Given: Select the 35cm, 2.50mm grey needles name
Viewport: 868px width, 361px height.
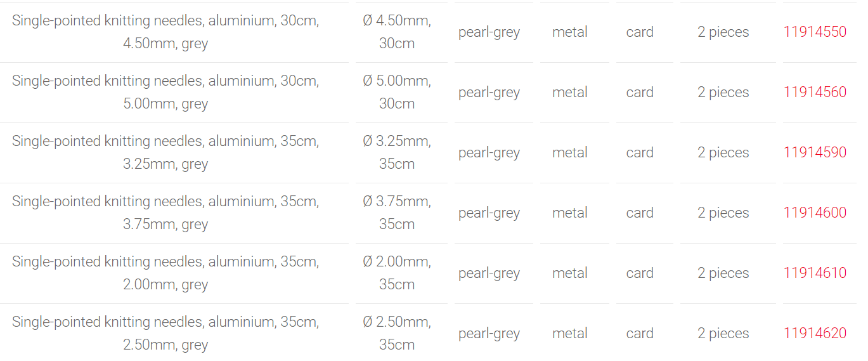Looking at the screenshot, I should [165, 334].
